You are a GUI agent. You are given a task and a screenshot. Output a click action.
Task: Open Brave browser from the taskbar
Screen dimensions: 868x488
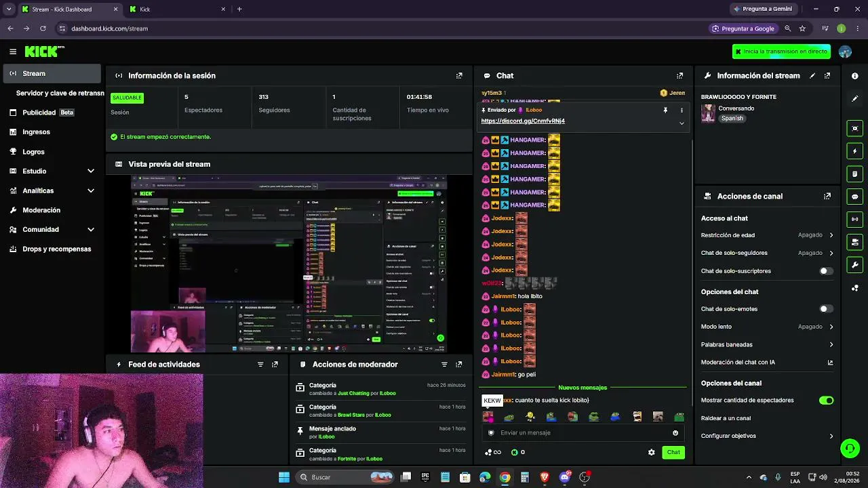point(545,477)
